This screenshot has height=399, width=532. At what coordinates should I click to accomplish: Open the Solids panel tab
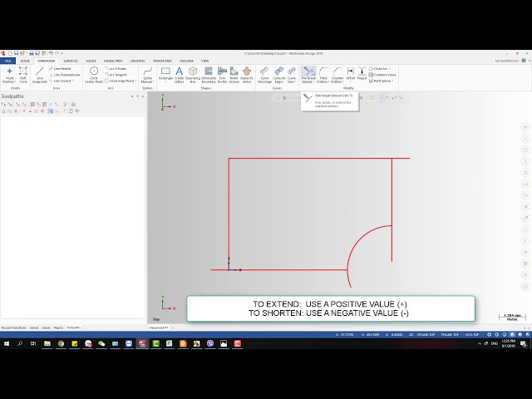click(x=34, y=328)
